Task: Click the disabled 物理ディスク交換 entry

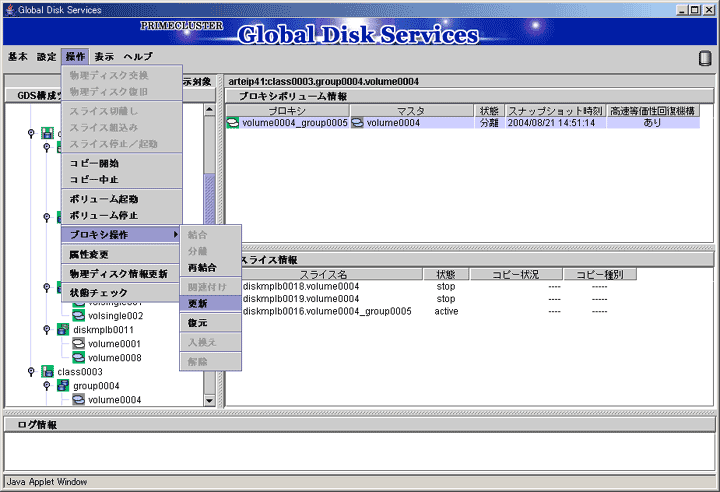Action: coord(122,75)
